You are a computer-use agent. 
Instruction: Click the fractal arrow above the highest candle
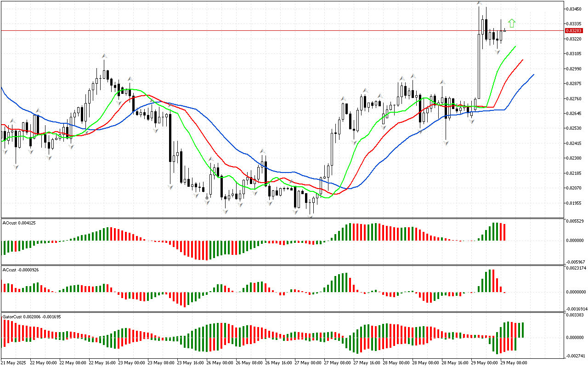pos(479,4)
